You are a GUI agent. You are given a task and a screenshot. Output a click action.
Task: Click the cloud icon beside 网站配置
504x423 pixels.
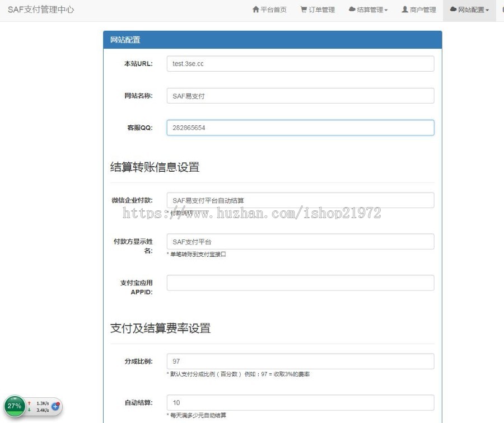tap(453, 10)
